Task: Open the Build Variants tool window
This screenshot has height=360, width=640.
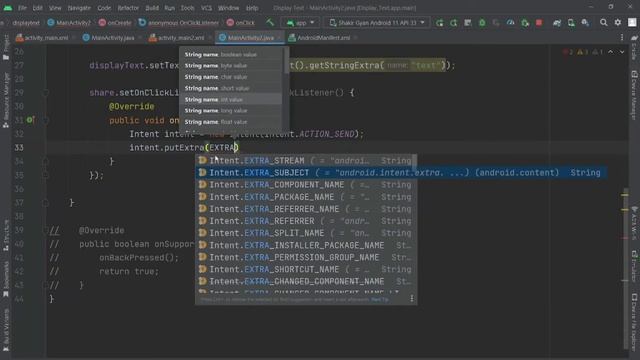Action: [6, 330]
